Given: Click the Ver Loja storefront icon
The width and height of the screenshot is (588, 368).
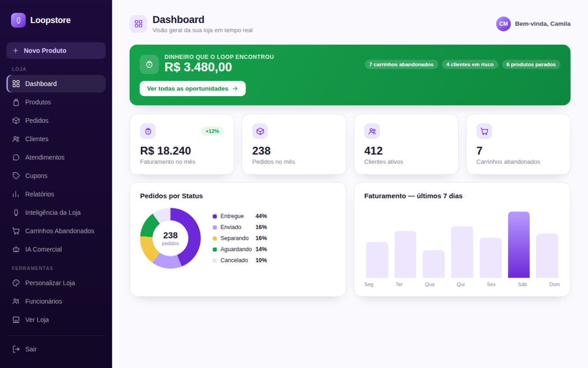Looking at the screenshot, I should point(16,320).
